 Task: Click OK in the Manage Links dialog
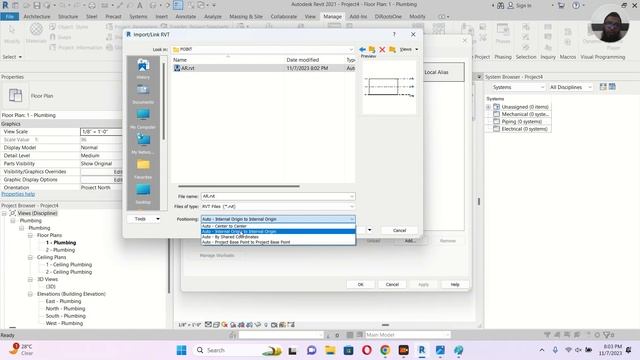tap(360, 284)
